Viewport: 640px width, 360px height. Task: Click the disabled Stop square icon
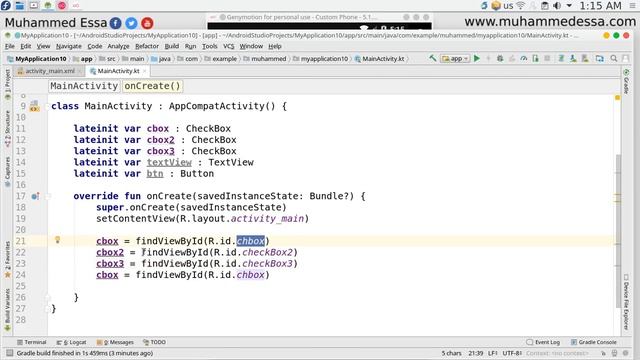coord(547,58)
